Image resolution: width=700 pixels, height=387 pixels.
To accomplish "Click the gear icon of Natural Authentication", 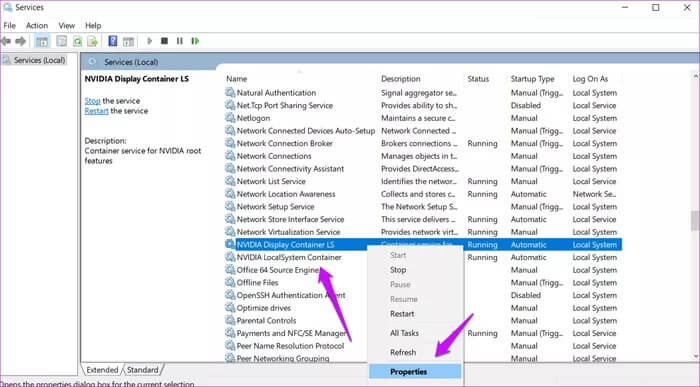I will click(230, 93).
